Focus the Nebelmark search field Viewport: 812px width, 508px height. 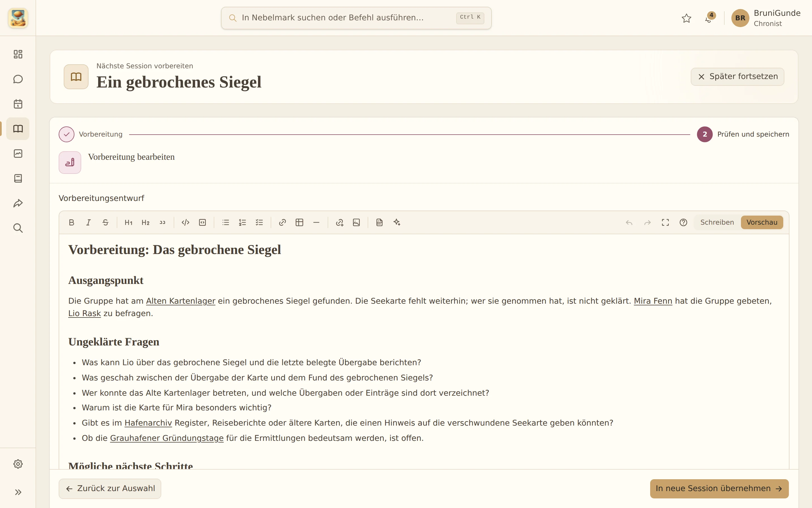356,18
